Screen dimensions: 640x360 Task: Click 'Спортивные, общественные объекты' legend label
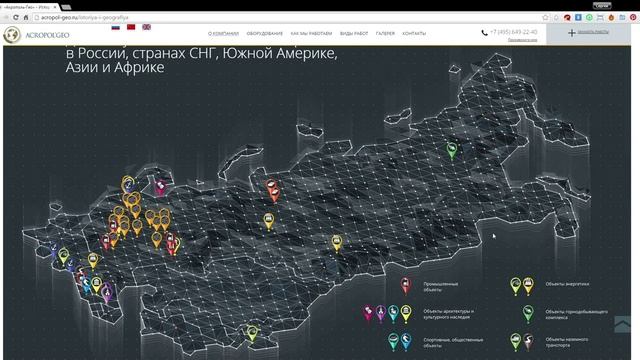pos(453,342)
